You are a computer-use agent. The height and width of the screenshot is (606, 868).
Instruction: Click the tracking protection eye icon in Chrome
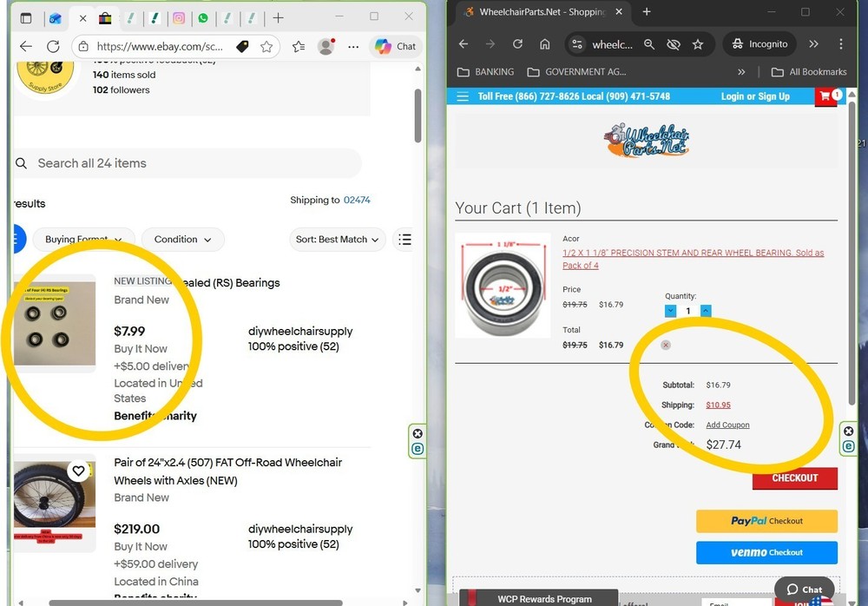click(674, 44)
